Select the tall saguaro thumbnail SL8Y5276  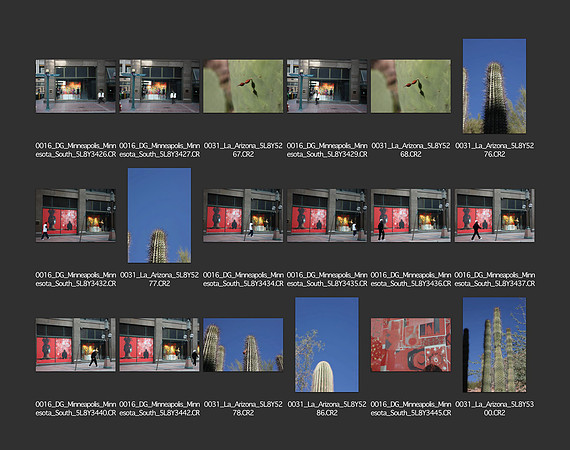point(494,87)
